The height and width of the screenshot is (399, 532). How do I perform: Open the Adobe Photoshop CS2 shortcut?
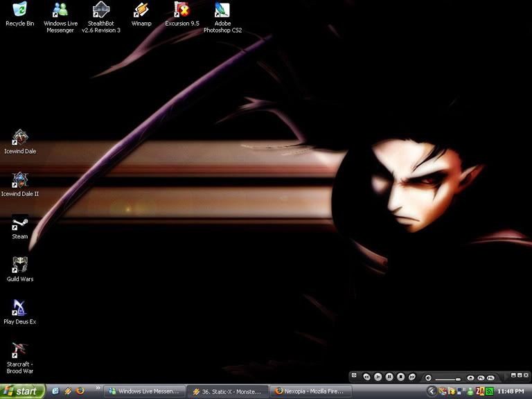[x=222, y=11]
